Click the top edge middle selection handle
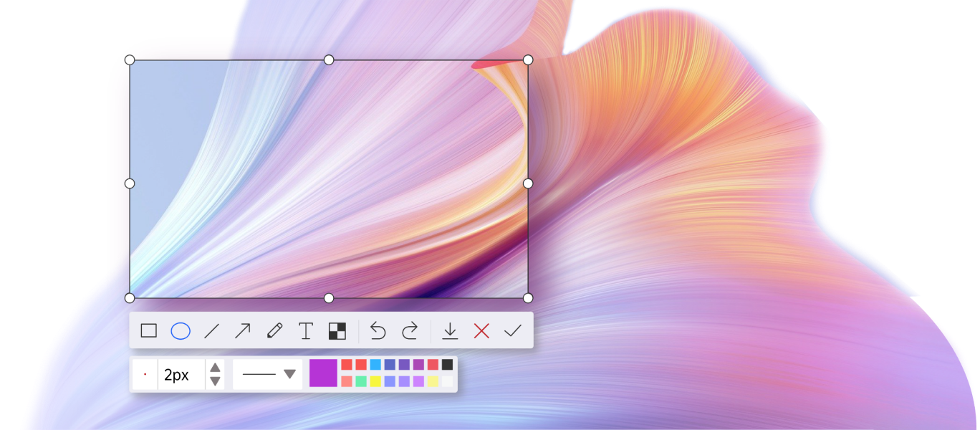 coord(329,60)
